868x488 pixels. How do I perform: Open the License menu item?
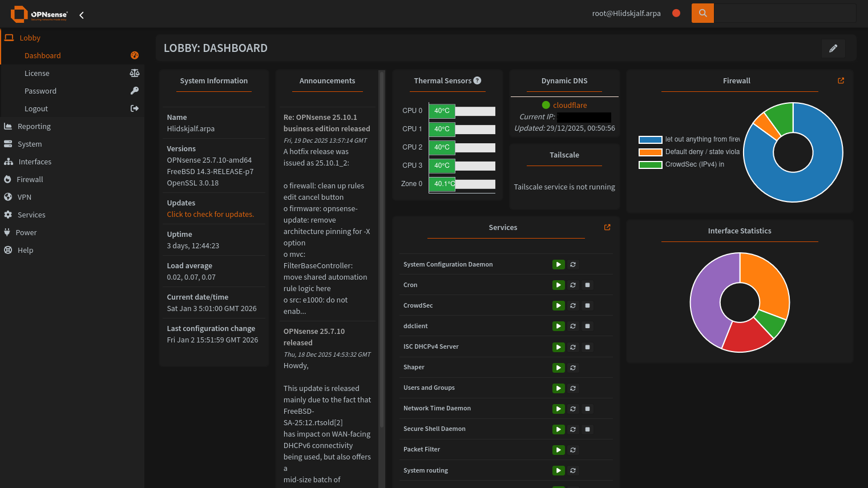tap(37, 74)
